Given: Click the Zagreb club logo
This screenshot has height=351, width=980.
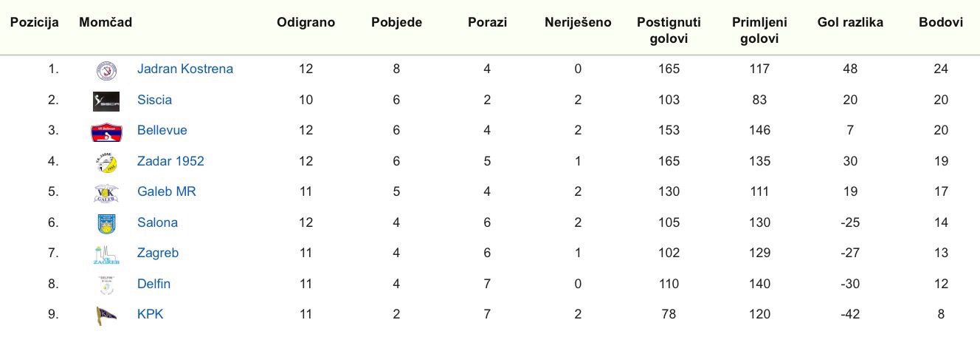Looking at the screenshot, I should coord(106,254).
